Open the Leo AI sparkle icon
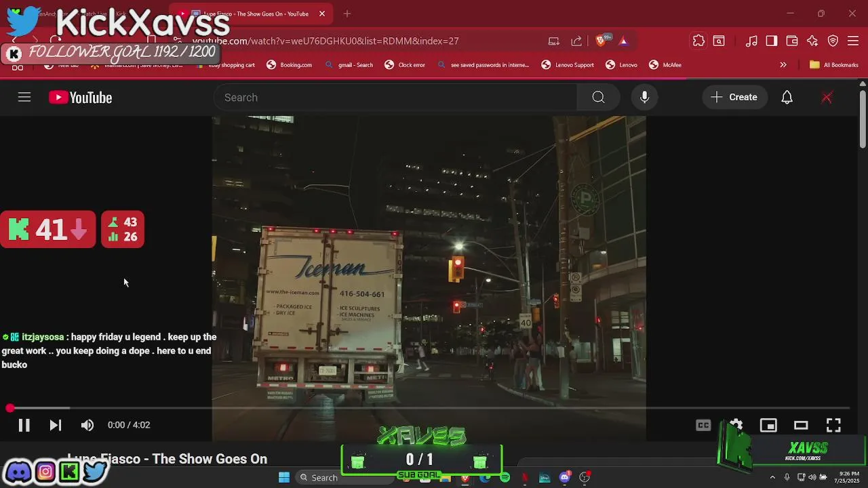This screenshot has width=868, height=488. pyautogui.click(x=812, y=41)
